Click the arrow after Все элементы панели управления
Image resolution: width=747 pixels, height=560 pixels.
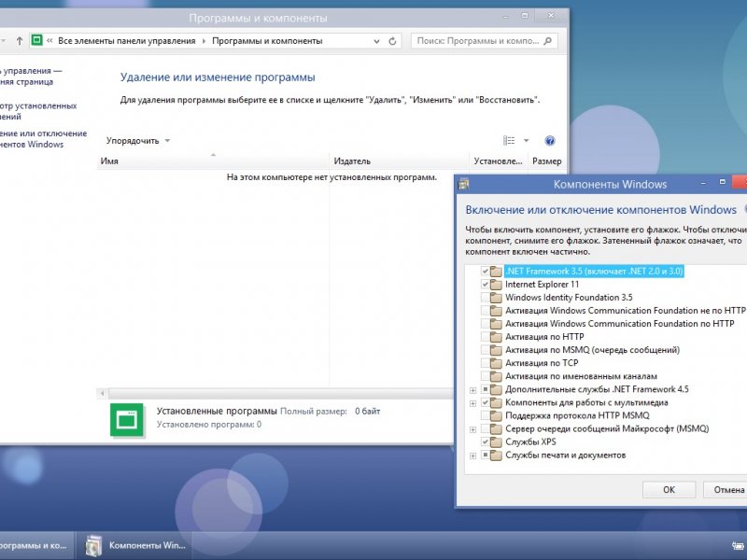click(204, 41)
